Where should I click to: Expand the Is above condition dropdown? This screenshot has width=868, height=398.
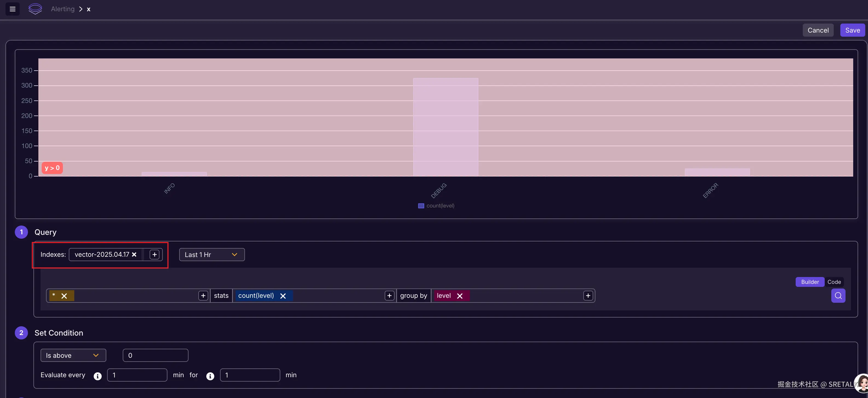(73, 355)
